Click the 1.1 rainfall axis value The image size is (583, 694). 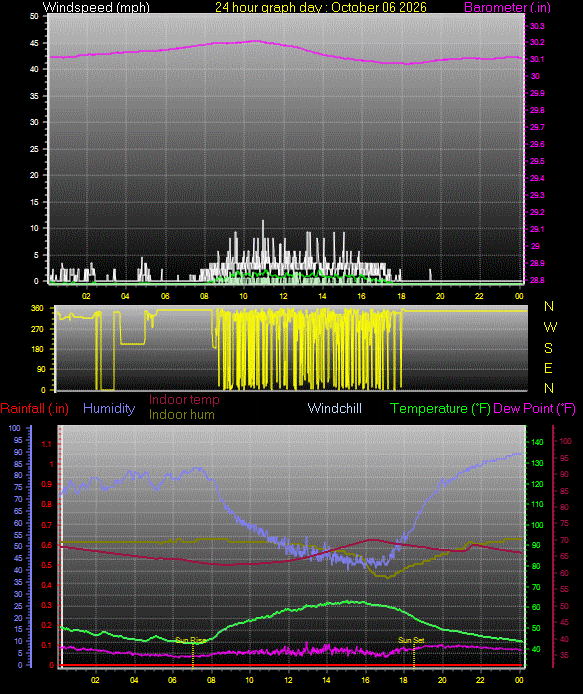click(x=46, y=444)
